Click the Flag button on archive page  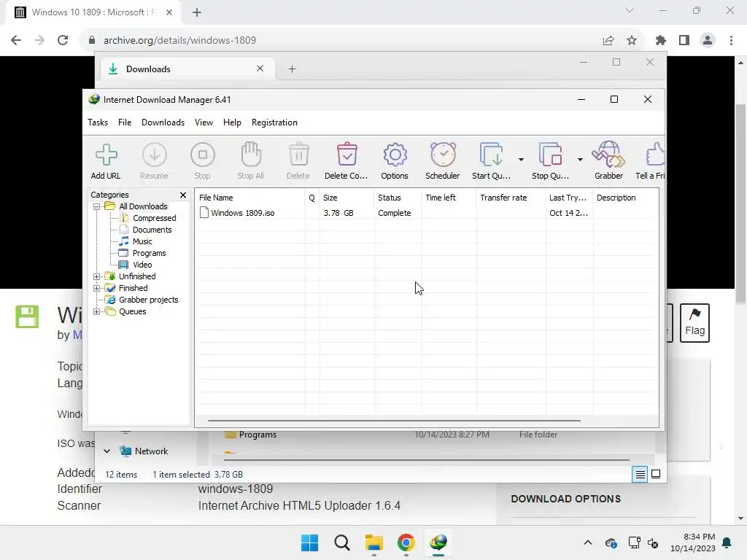(x=694, y=323)
